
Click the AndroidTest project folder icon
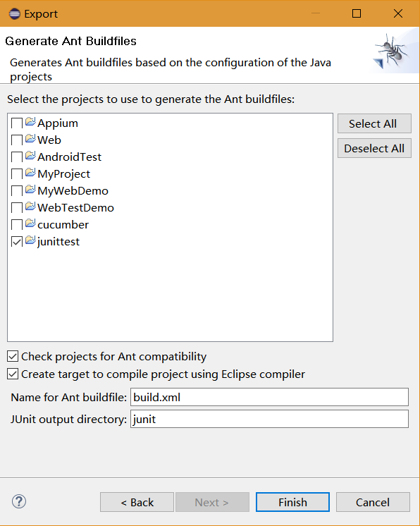(30, 156)
